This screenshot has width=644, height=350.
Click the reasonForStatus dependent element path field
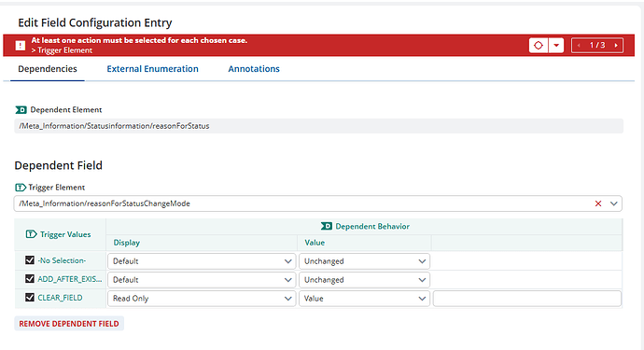(x=318, y=126)
